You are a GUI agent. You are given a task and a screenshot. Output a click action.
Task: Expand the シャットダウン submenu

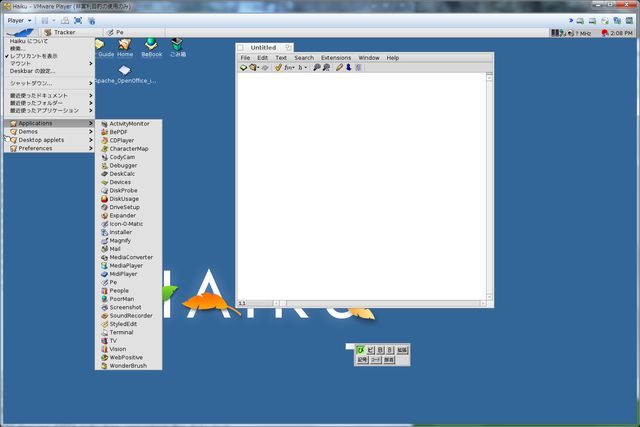[49, 83]
